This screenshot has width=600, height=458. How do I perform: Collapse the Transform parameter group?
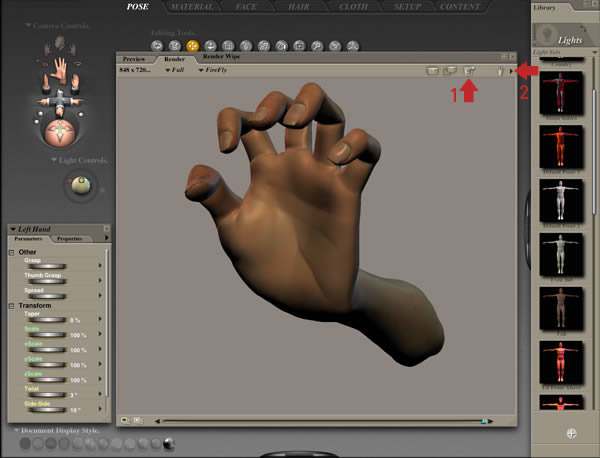pos(11,306)
